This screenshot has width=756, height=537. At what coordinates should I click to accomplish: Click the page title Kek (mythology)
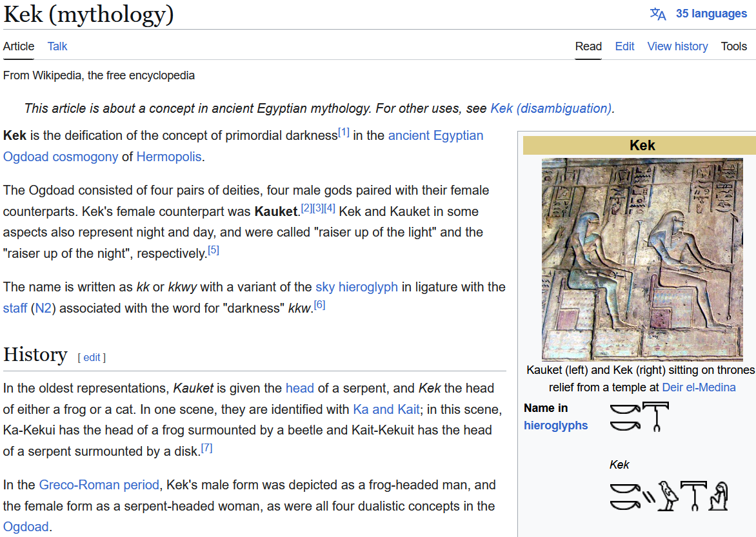[88, 14]
